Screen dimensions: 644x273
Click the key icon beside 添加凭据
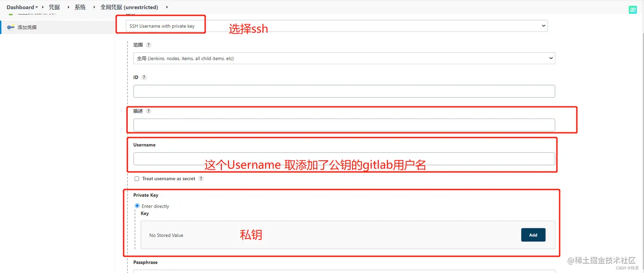[x=11, y=27]
